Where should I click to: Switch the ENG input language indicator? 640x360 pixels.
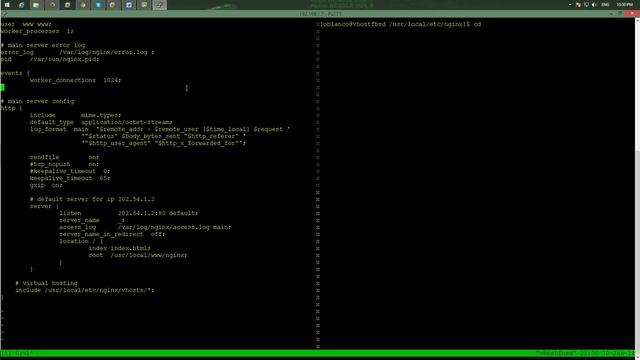click(606, 5)
